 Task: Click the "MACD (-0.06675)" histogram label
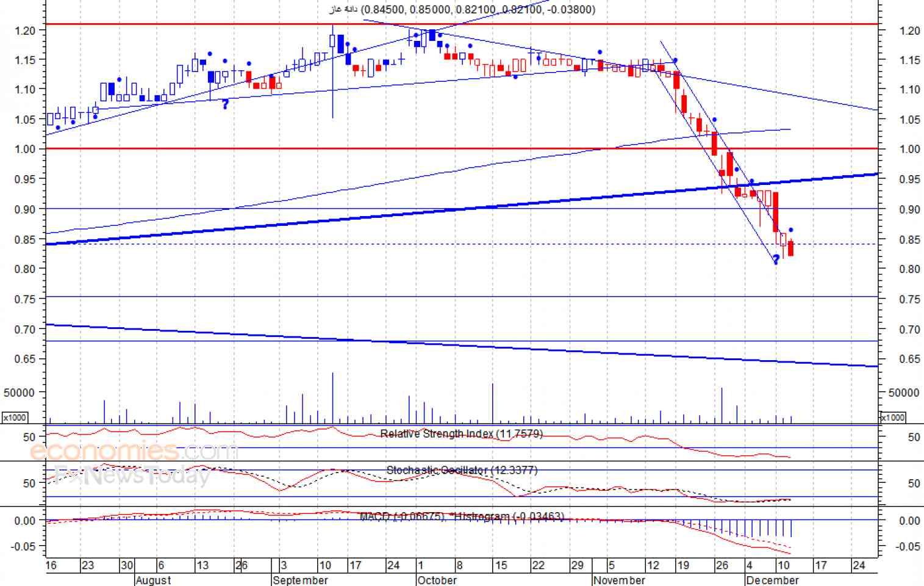click(x=402, y=516)
